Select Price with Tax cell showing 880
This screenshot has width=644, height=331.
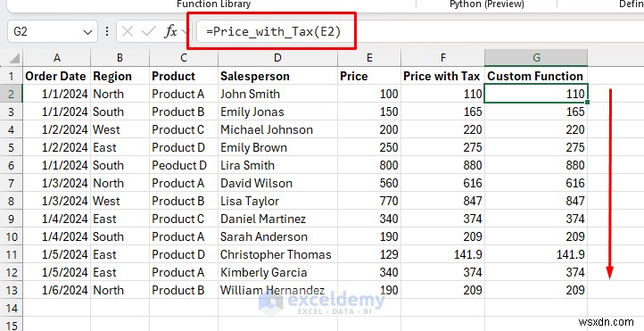[442, 165]
